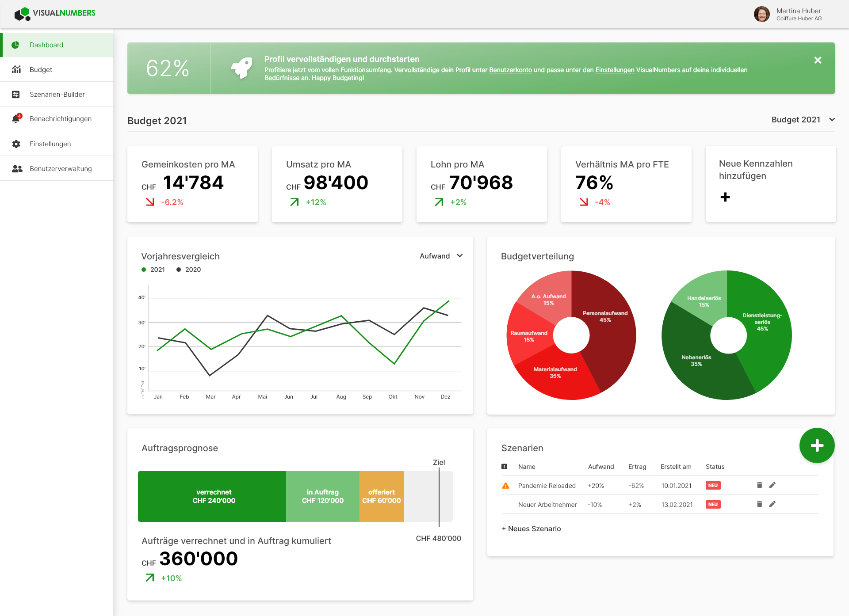
Task: Open Benachrichtigungen in sidebar
Action: 57,119
